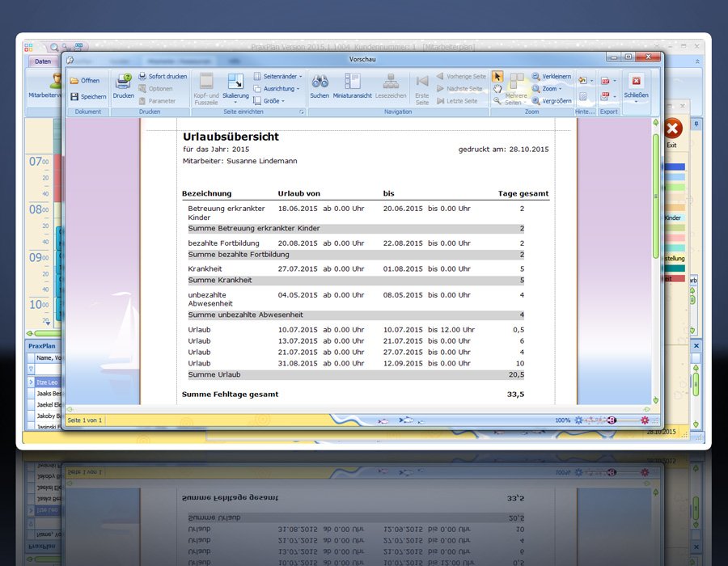Click Nächste Seite navigation button

[459, 89]
